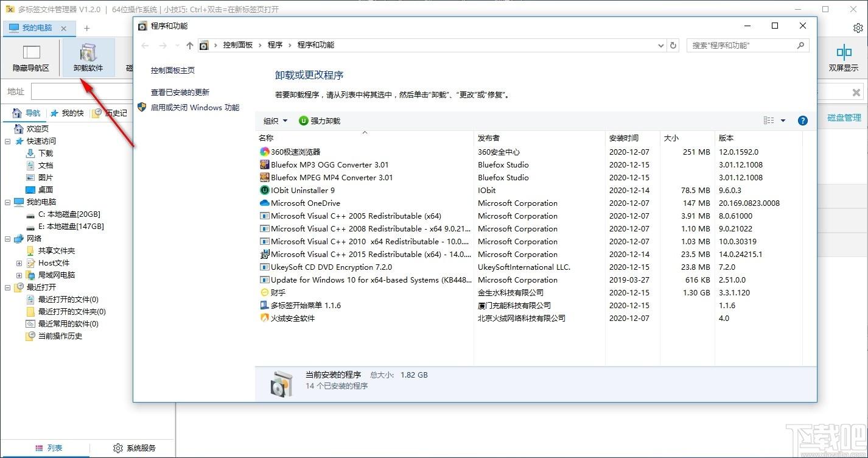Open 查看已安装的更新 link
The image size is (868, 458).
pyautogui.click(x=180, y=93)
